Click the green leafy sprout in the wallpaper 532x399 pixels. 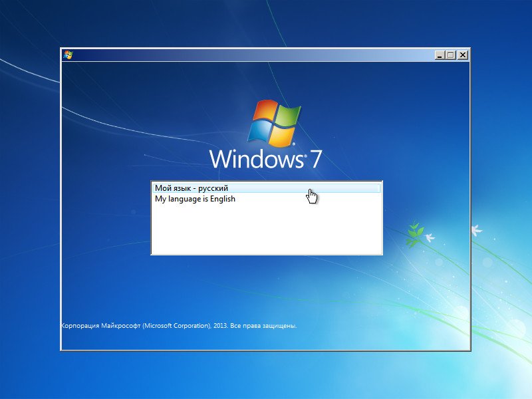(414, 234)
